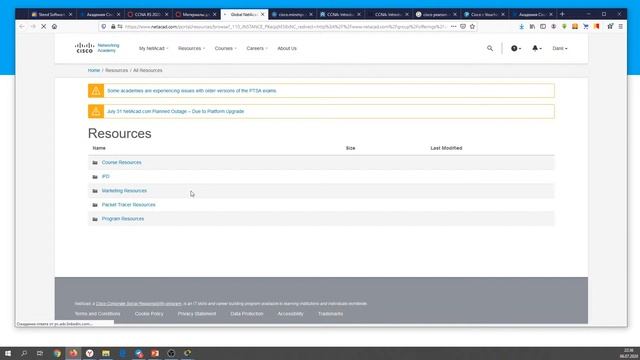Open a new tab with plus button
640x360 pixels.
click(562, 14)
